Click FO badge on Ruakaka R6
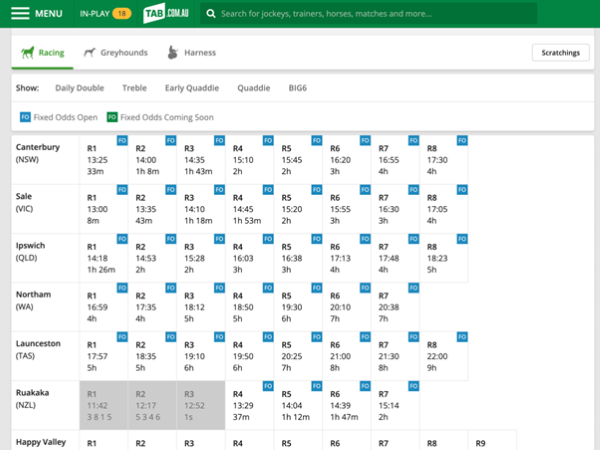This screenshot has width=600, height=450. point(365,386)
